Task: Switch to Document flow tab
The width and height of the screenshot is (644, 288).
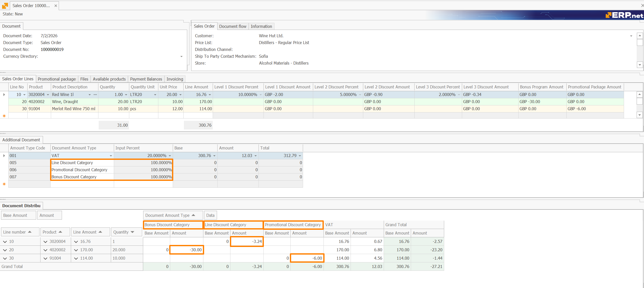Action: (232, 26)
